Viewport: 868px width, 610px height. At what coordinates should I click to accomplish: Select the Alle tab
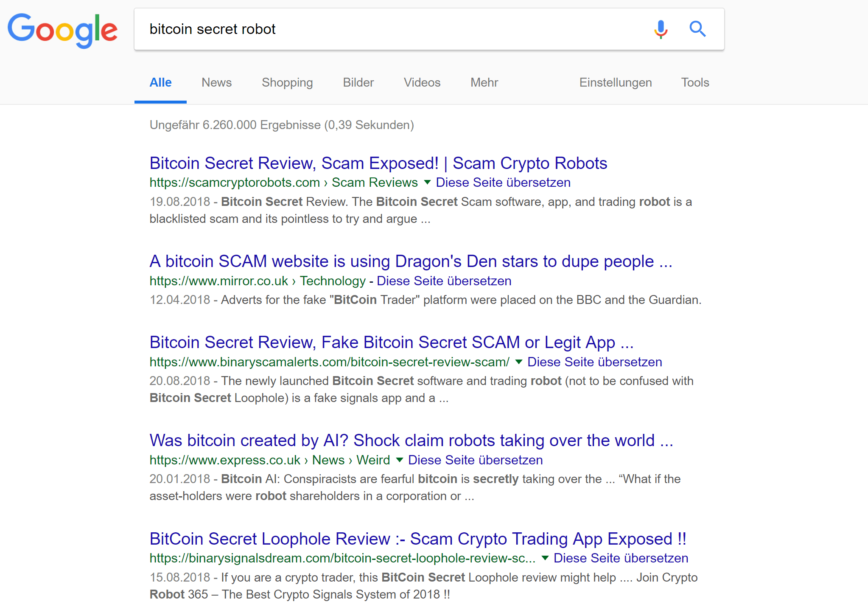tap(160, 82)
